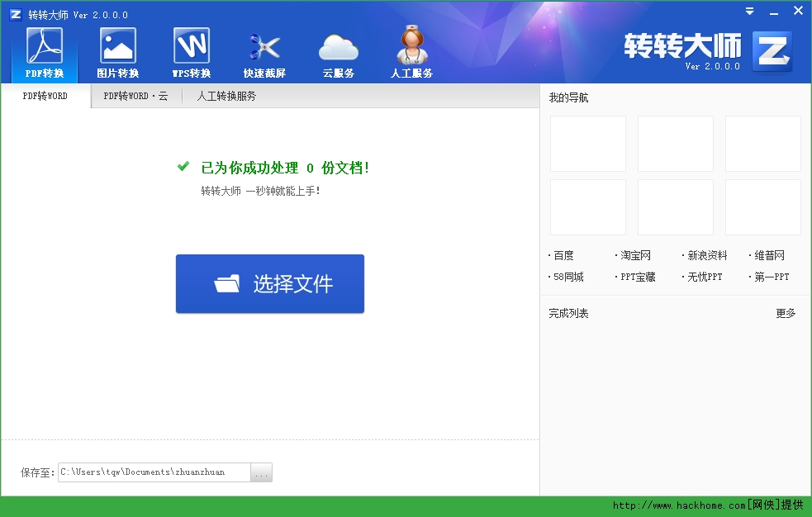This screenshot has height=517, width=812.
Task: Click the save path input field
Action: coord(154,472)
